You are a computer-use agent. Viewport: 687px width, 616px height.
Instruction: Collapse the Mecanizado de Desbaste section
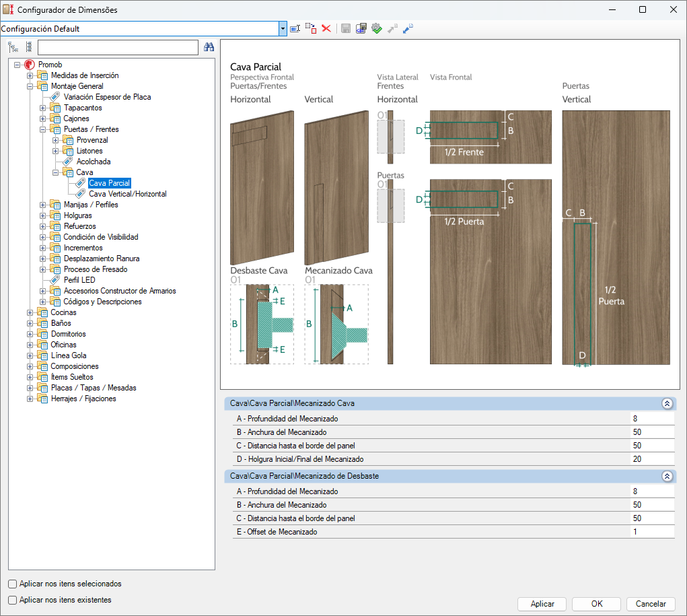[667, 477]
